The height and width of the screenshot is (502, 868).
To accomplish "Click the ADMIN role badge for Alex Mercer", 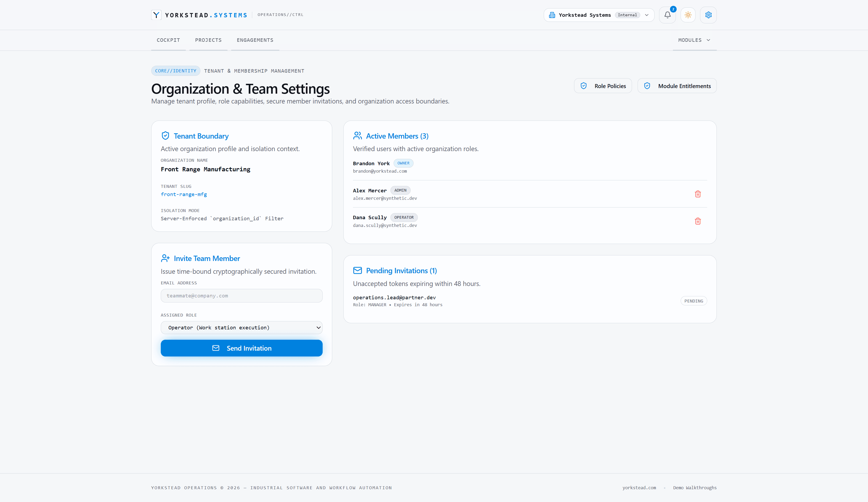I will pyautogui.click(x=400, y=190).
